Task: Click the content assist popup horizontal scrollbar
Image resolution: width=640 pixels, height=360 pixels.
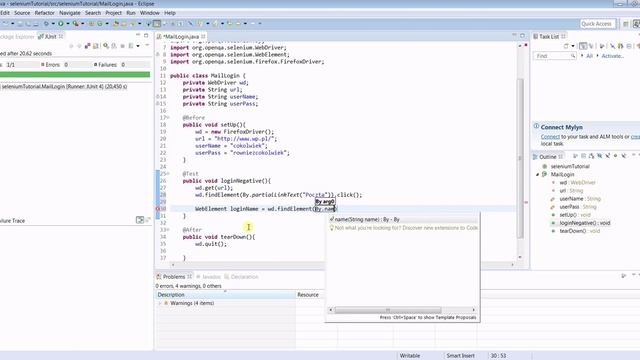Action: (388, 310)
